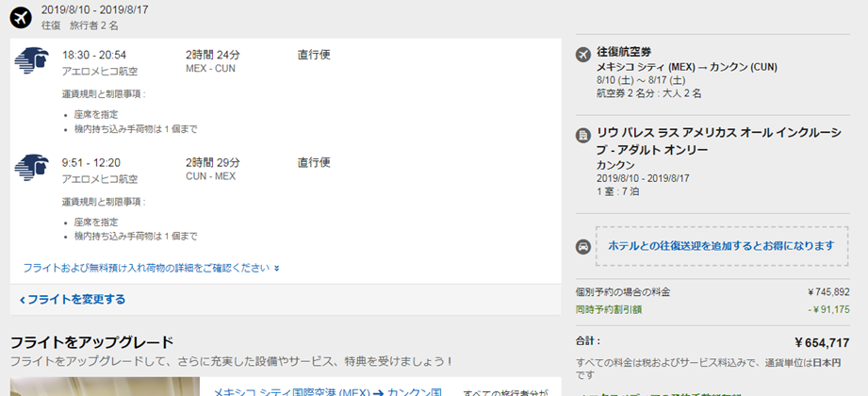Click the discount amount -¥91,175
868x396 pixels.
[828, 309]
